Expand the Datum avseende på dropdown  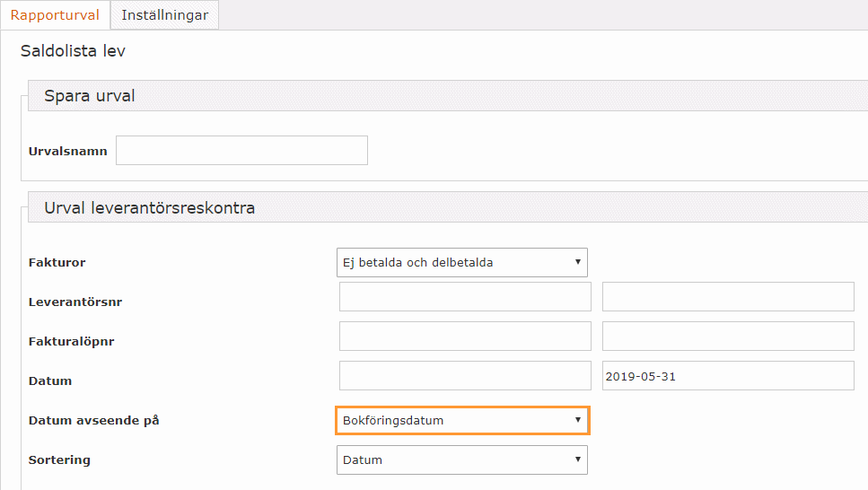(x=462, y=420)
